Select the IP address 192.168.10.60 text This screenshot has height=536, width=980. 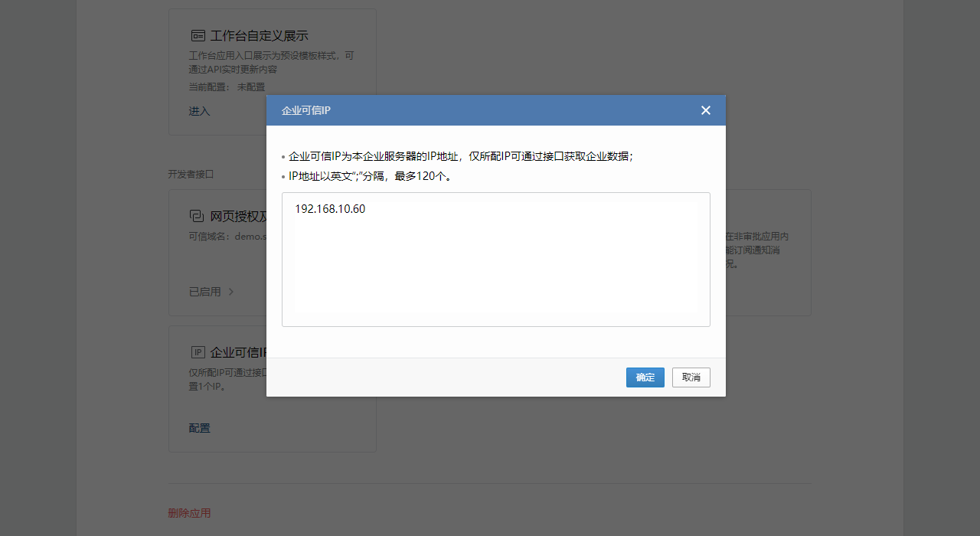coord(329,208)
